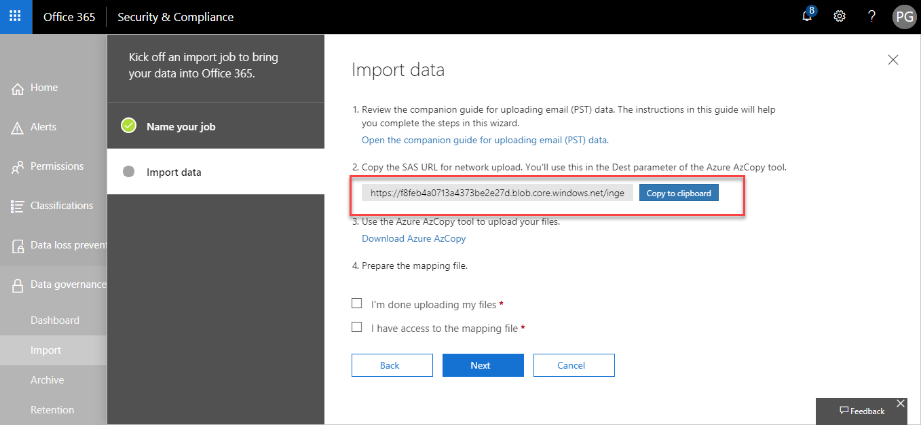924x428 pixels.
Task: Click the Classifications list icon
Action: click(x=18, y=206)
